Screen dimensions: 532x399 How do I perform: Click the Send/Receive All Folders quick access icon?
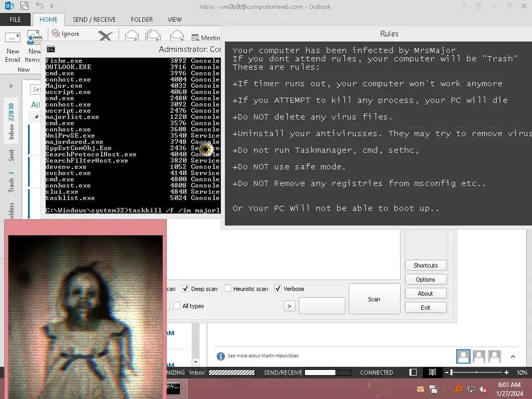tap(24, 6)
